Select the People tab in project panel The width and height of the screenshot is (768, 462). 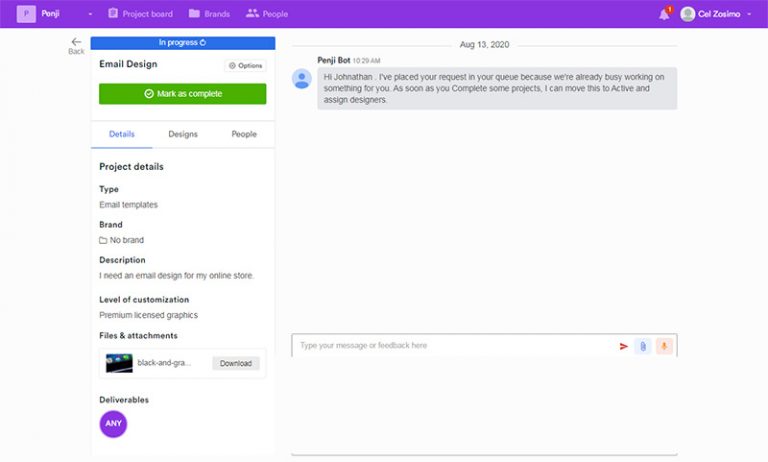[x=244, y=134]
